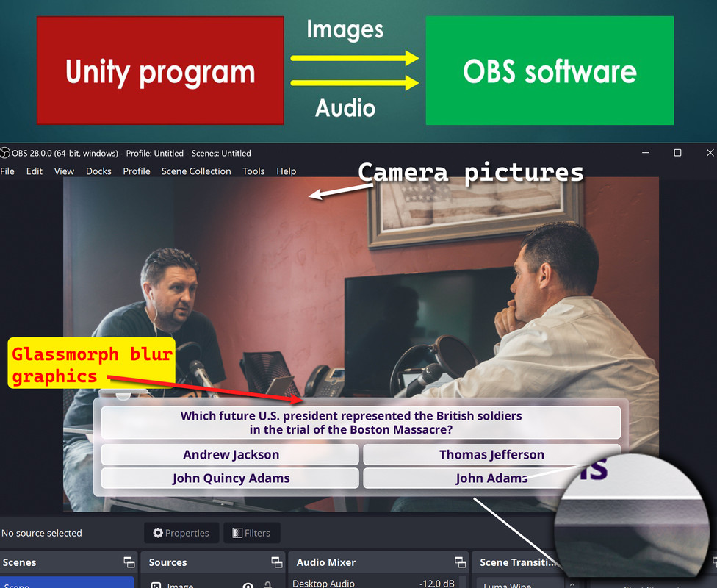Viewport: 717px width, 588px height.
Task: Click the 'No source selected' status text
Action: [42, 533]
